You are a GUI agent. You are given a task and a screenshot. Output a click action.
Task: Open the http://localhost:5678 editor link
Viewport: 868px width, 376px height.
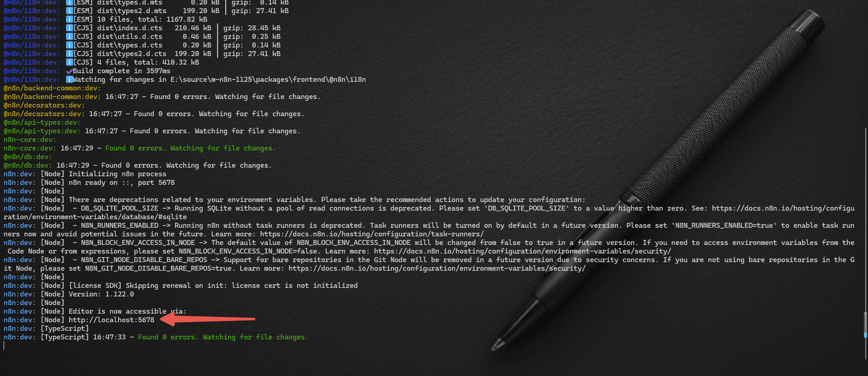(x=111, y=320)
